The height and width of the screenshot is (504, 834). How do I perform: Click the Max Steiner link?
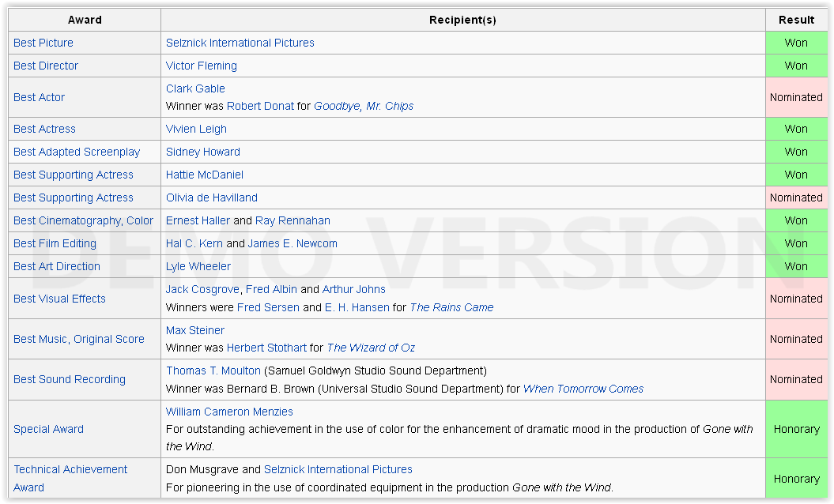tap(195, 330)
